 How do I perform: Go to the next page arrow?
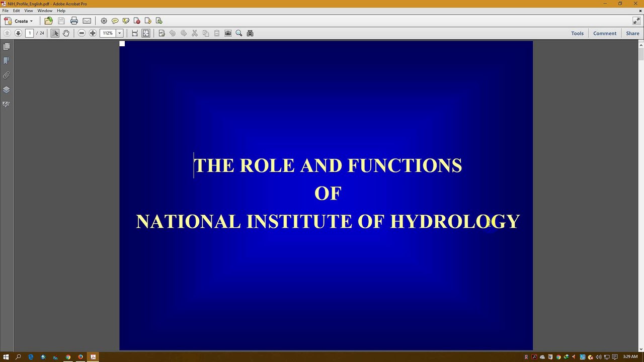click(x=18, y=33)
